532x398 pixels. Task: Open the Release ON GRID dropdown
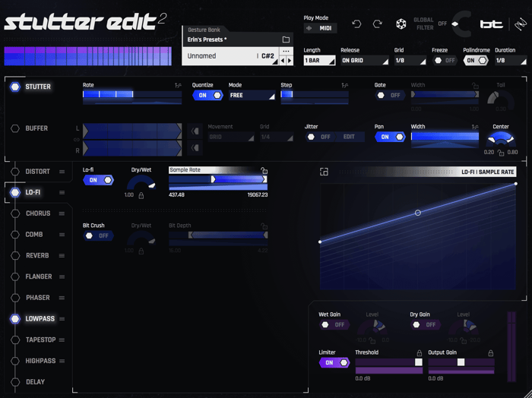[x=364, y=61]
